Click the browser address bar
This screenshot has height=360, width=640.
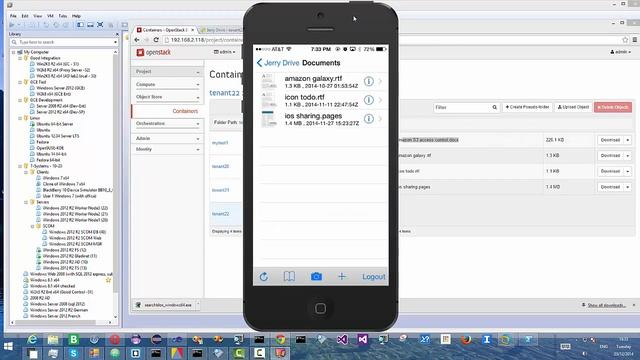pyautogui.click(x=204, y=40)
